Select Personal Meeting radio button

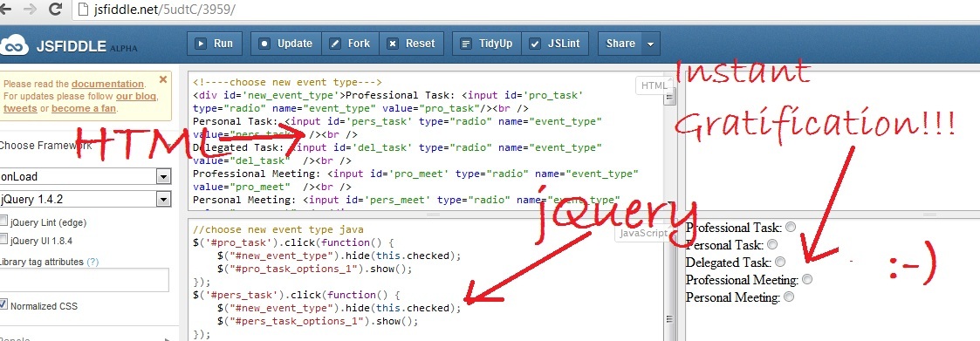tap(789, 297)
